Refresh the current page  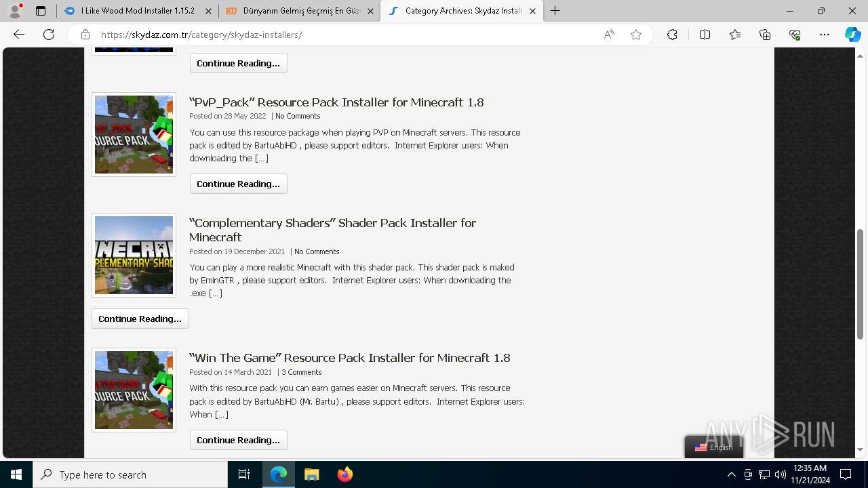point(49,35)
